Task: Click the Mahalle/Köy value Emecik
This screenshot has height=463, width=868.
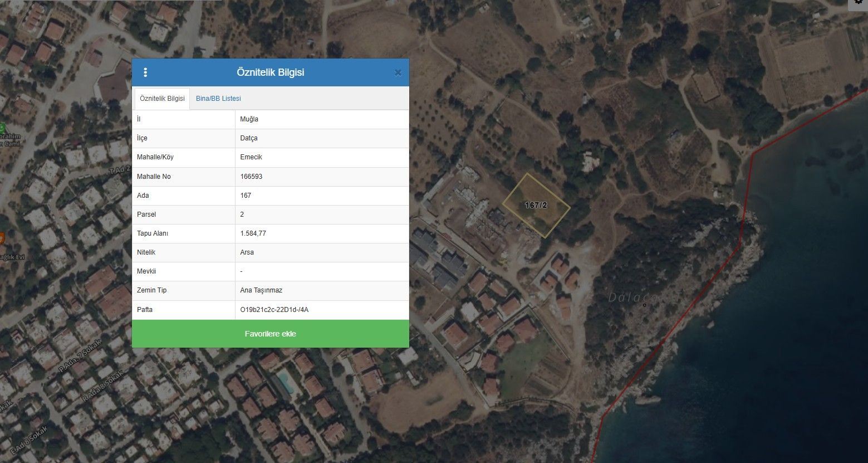Action: coord(251,157)
